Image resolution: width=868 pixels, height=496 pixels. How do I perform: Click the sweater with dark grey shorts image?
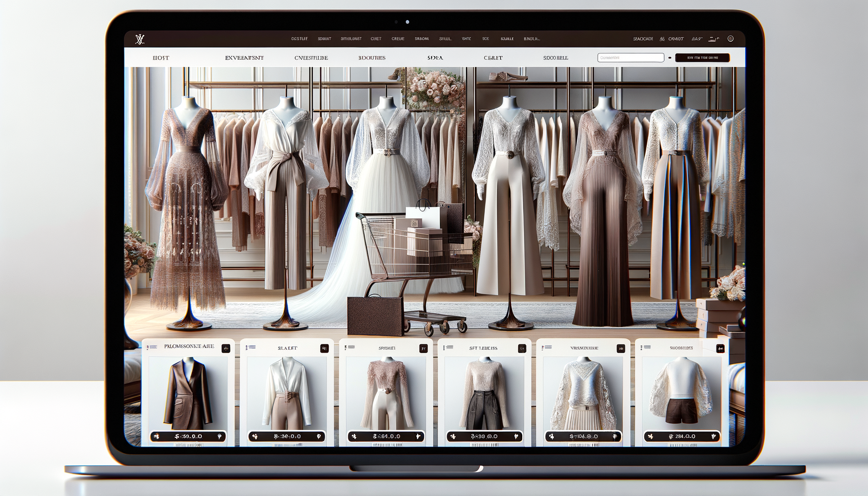[x=484, y=393]
